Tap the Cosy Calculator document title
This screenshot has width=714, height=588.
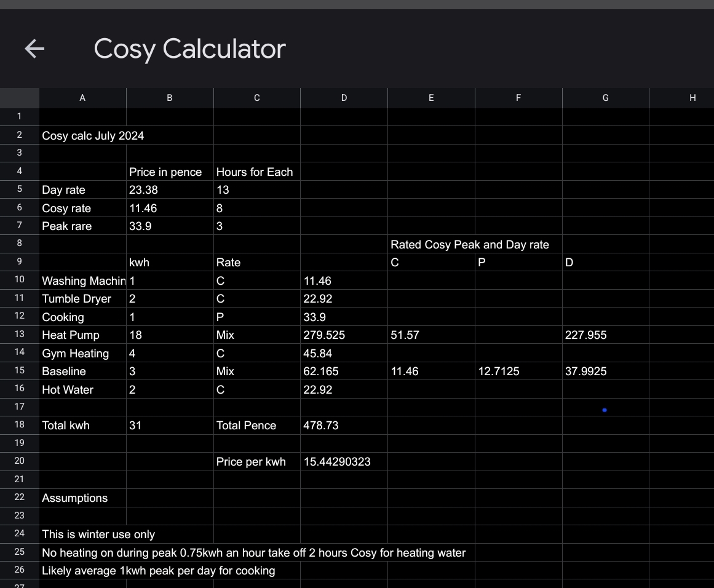[x=190, y=49]
